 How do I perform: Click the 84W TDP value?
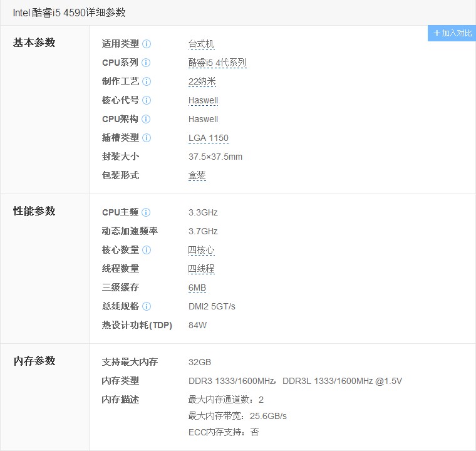click(x=197, y=325)
